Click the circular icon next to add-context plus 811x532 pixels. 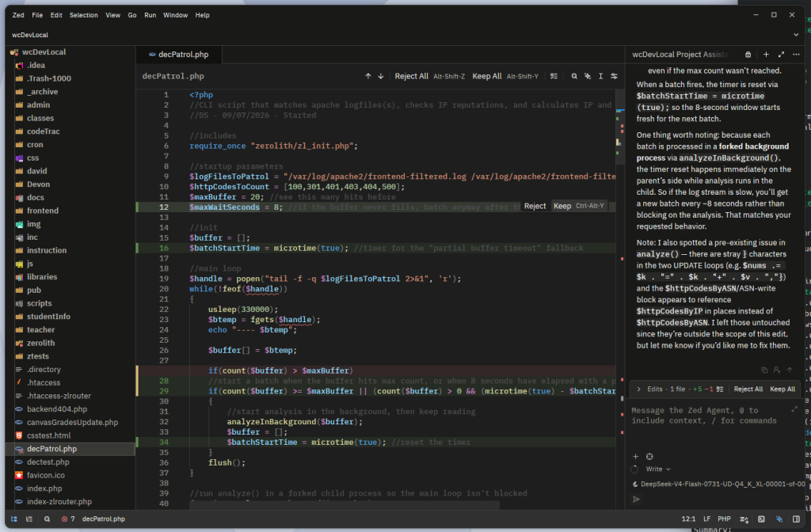[x=649, y=457]
